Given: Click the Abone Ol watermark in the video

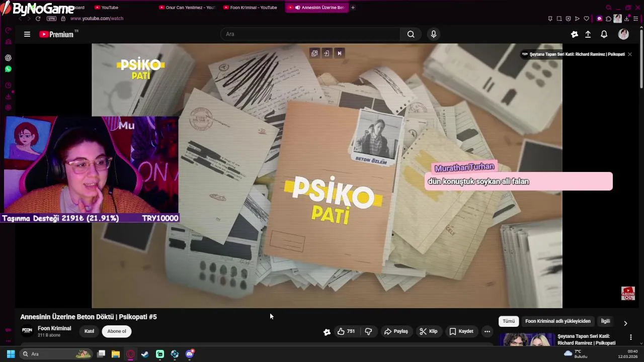Looking at the screenshot, I should coord(628,294).
